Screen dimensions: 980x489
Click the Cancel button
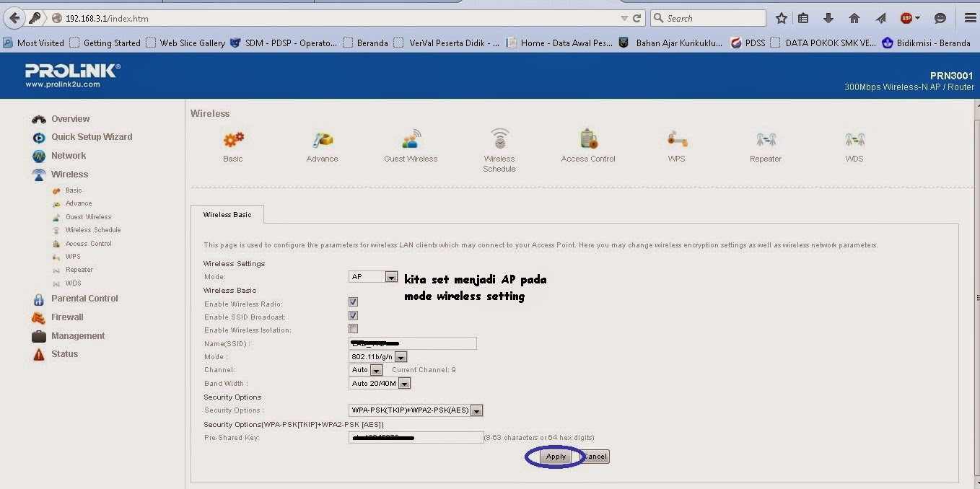pyautogui.click(x=594, y=456)
